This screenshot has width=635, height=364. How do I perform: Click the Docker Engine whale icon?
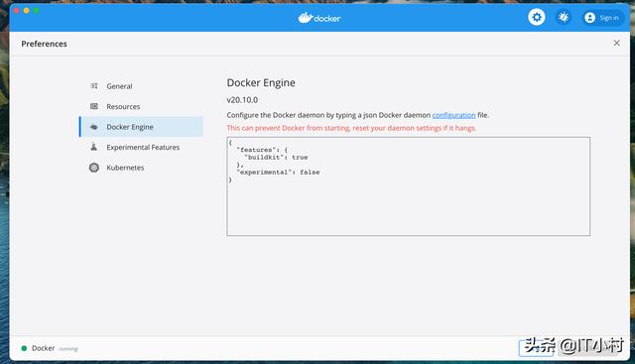click(94, 127)
